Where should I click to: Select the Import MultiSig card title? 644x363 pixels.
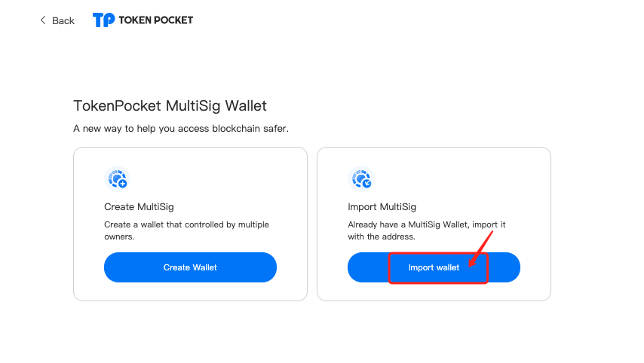coord(382,207)
